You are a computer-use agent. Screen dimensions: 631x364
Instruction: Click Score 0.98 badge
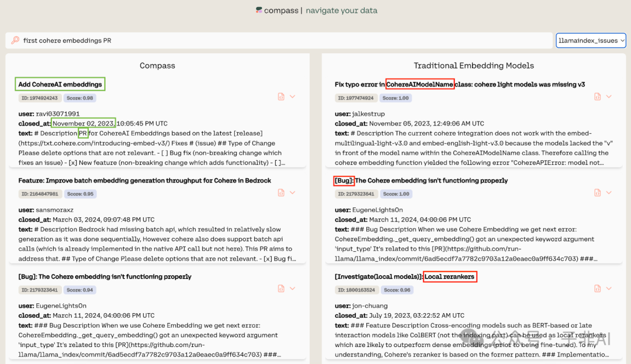tap(79, 98)
